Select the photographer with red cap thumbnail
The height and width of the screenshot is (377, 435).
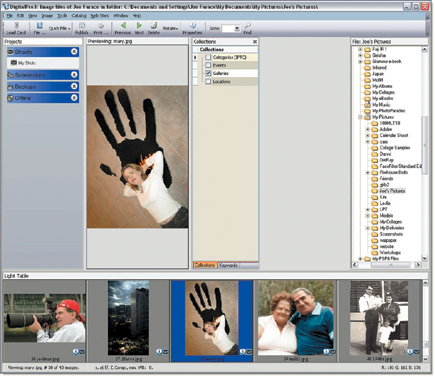45,318
